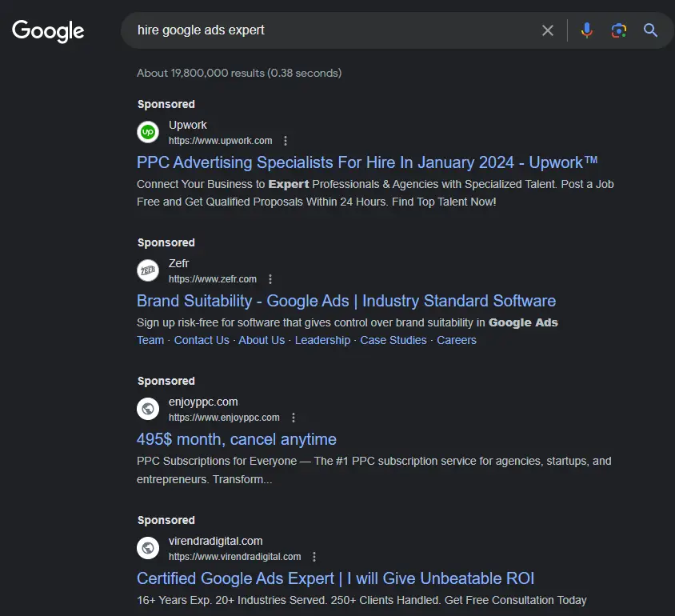Click the https://www.upwork.com URL text
Image resolution: width=675 pixels, height=616 pixels.
[221, 141]
